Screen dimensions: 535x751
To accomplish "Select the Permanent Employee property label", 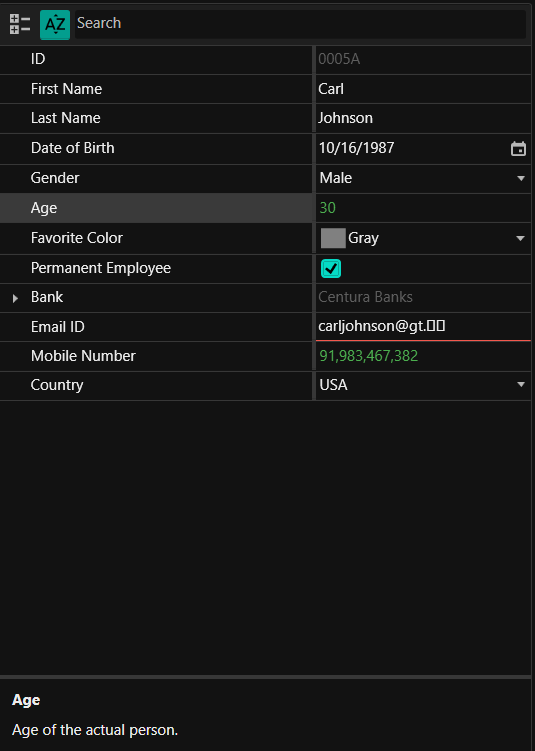I will point(101,268).
